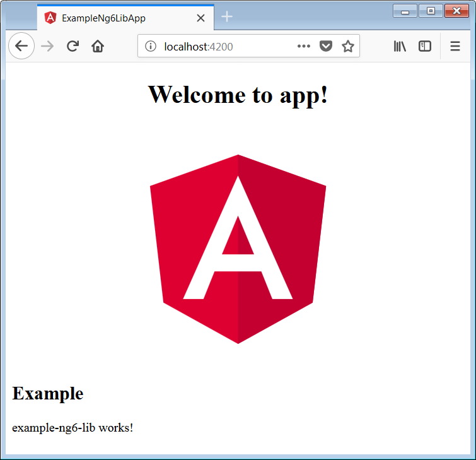Screen dimensions: 476x460
Task: Maximize the Firefox window
Action: (x=430, y=11)
